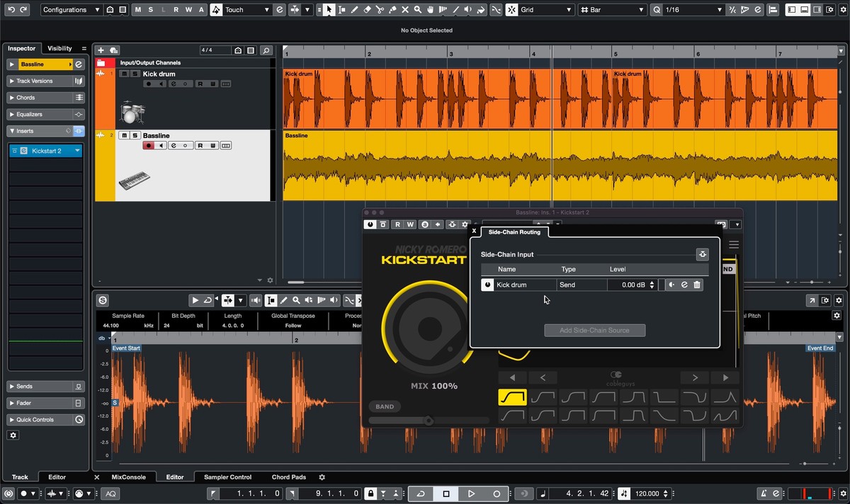
Task: Activate the transport cycle loop button
Action: point(421,493)
